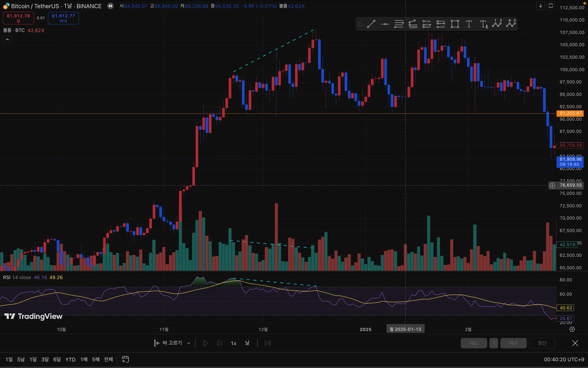Screen dimensions: 588x368
Task: Click the 매수 buy button
Action: click(513, 343)
